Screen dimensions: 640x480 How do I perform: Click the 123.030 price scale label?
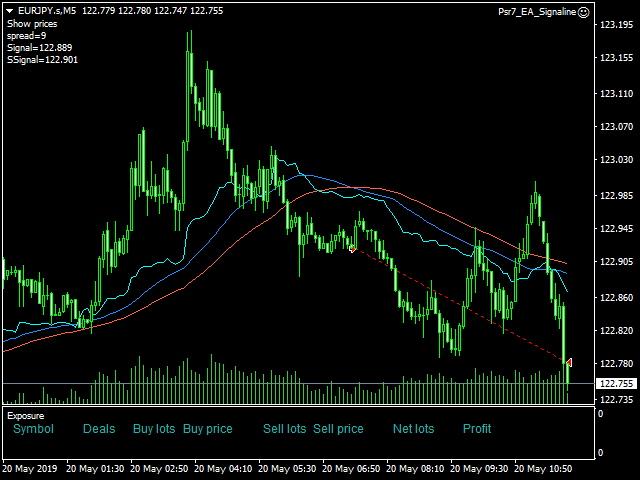click(616, 160)
